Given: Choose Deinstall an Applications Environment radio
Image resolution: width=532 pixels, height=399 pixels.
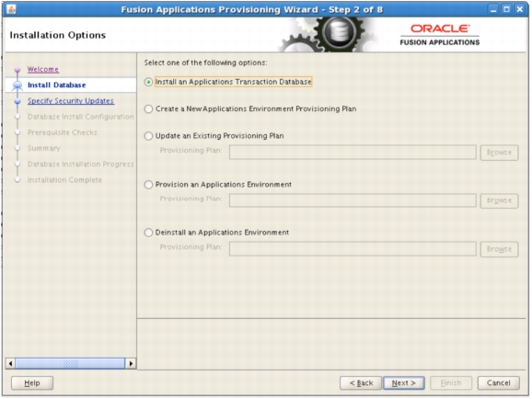Looking at the screenshot, I should point(148,233).
